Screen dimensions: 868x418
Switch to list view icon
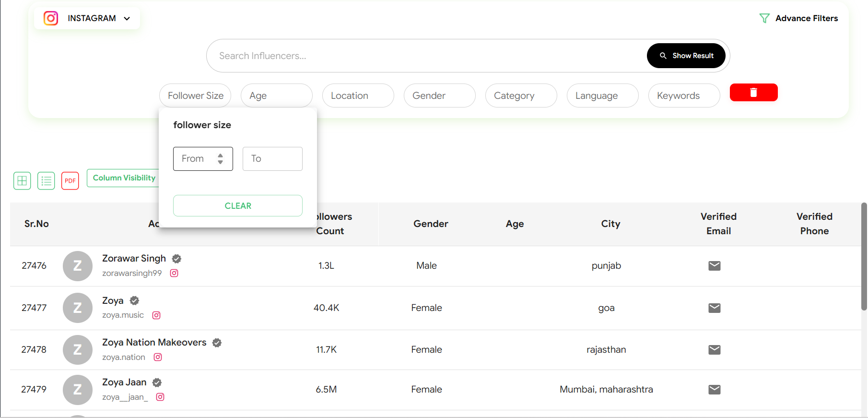(46, 181)
